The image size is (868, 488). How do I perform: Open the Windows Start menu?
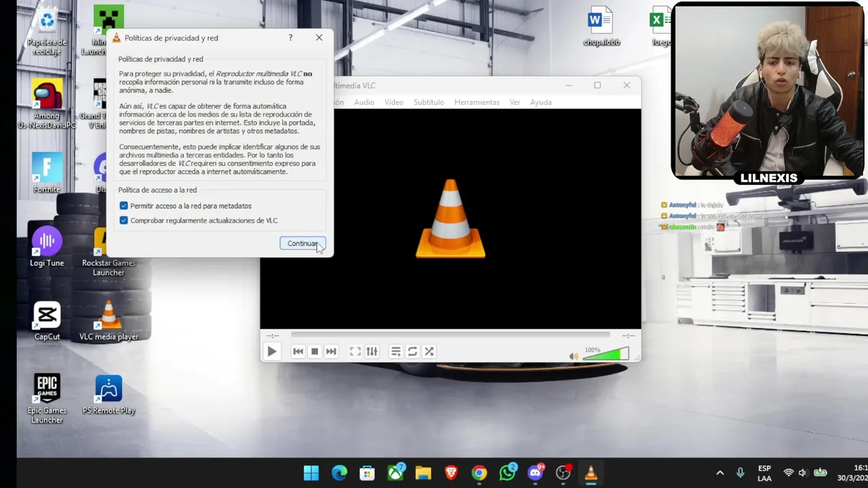pos(311,472)
